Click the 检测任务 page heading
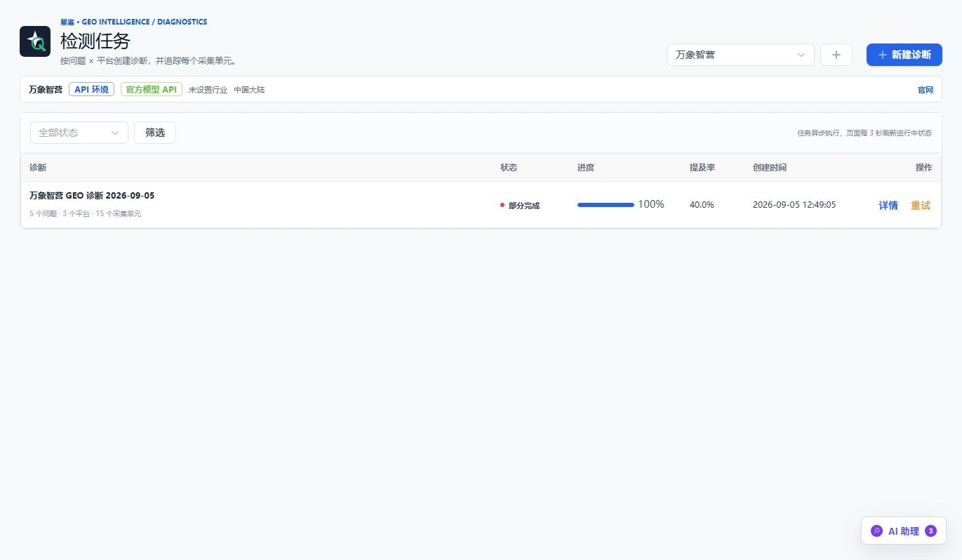The image size is (962, 560). pos(95,41)
